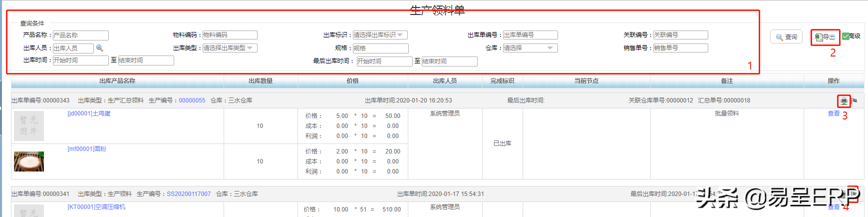Viewport: 868px width, 217px height.
Task: Open the 仓库 warehouse dropdown
Action: pyautogui.click(x=530, y=48)
